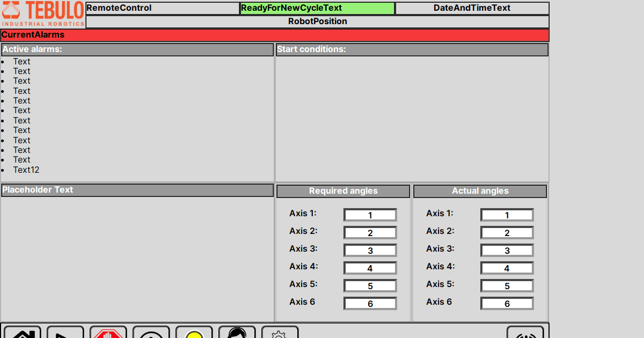Click the Tebulo Industrial Robotics logo
The image size is (644, 338).
pos(43,13)
